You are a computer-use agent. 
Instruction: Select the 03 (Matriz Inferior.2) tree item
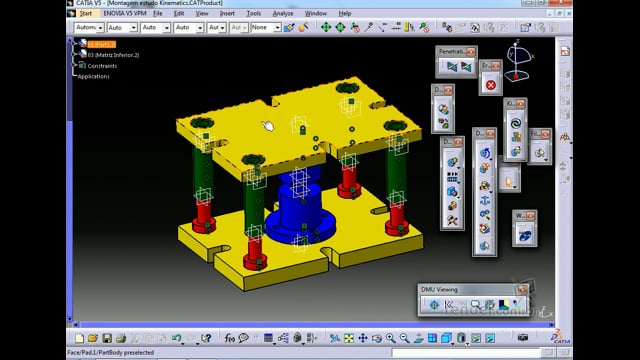point(113,55)
